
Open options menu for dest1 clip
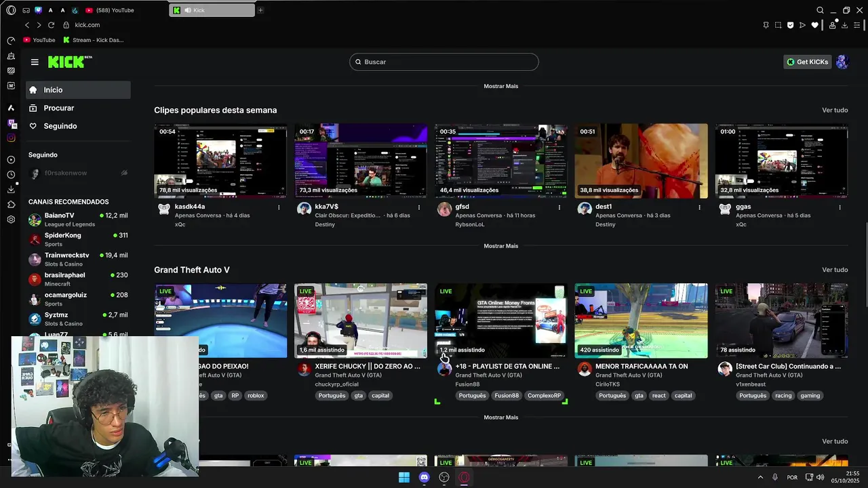coord(700,207)
